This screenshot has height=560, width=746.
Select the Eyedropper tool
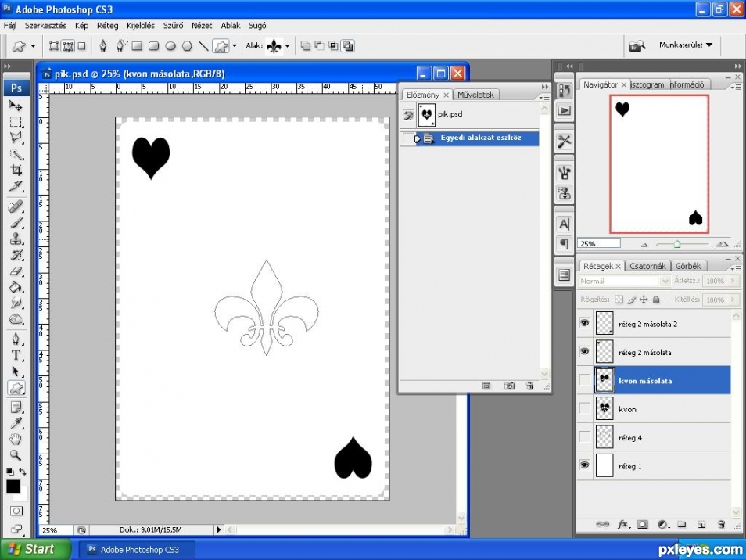click(16, 423)
